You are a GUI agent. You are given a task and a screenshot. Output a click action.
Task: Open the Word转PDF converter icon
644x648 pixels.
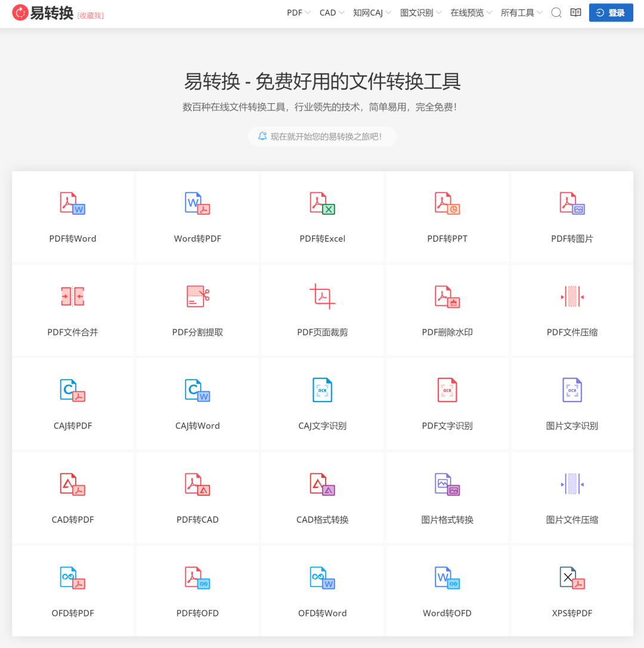[x=197, y=203]
